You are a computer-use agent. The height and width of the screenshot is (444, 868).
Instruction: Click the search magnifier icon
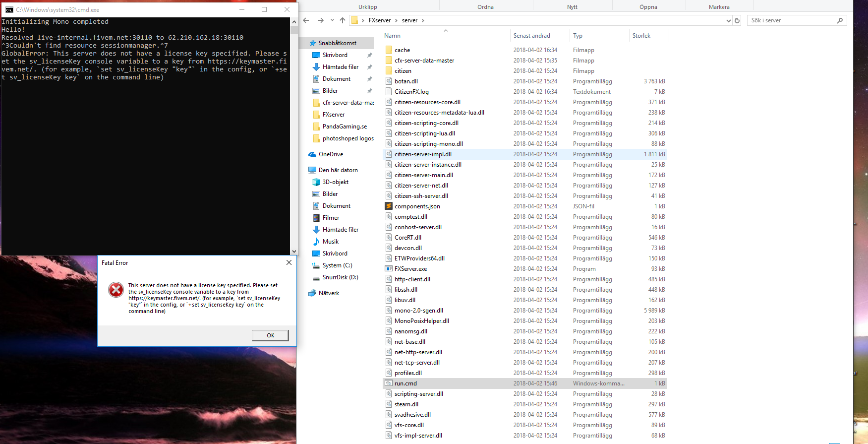pos(840,20)
